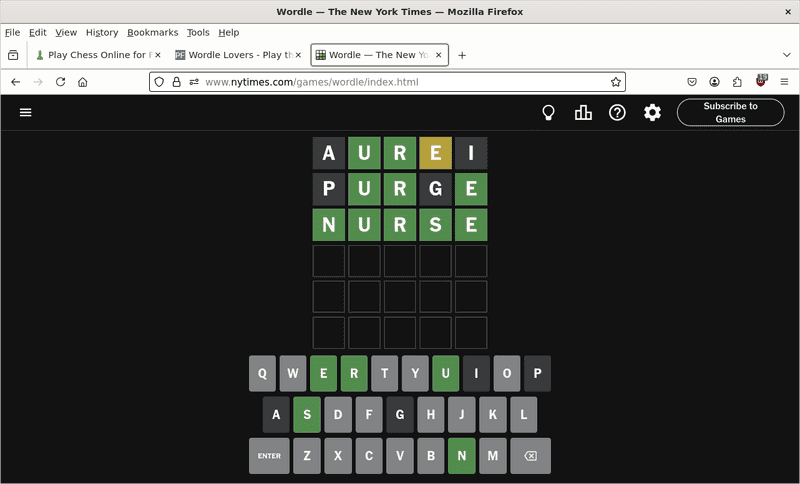
Task: Bookmark this page with the star icon
Action: [616, 82]
